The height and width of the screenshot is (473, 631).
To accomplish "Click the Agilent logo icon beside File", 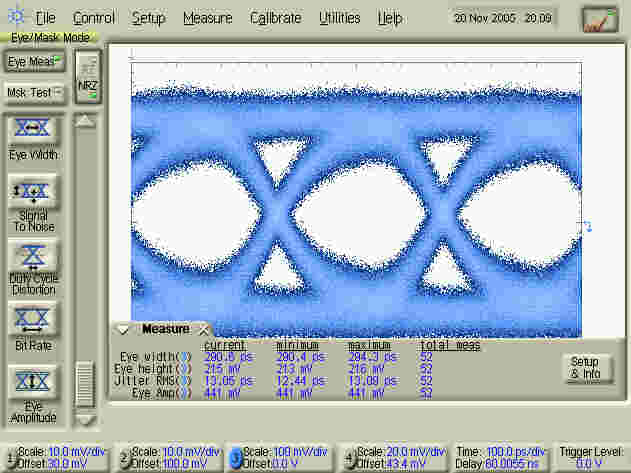I will 17,18.
